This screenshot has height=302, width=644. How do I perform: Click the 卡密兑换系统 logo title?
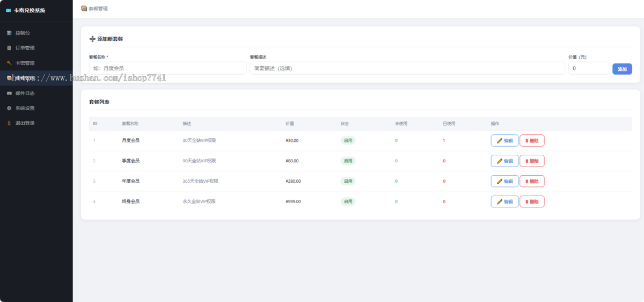coord(29,10)
